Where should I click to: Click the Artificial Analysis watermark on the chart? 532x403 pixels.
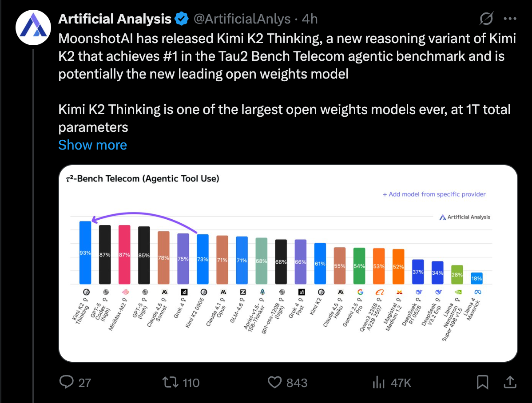click(465, 217)
